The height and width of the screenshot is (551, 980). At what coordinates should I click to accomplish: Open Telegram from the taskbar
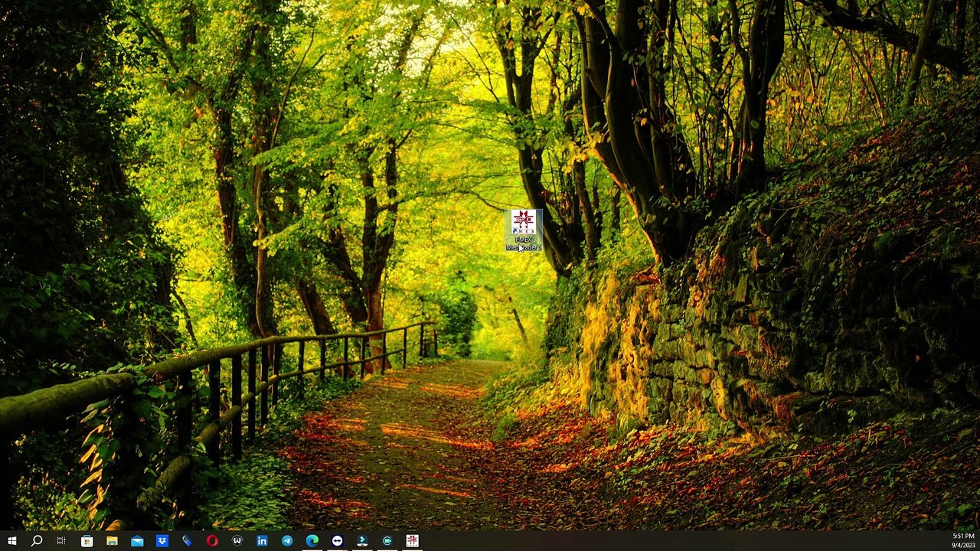click(x=287, y=541)
